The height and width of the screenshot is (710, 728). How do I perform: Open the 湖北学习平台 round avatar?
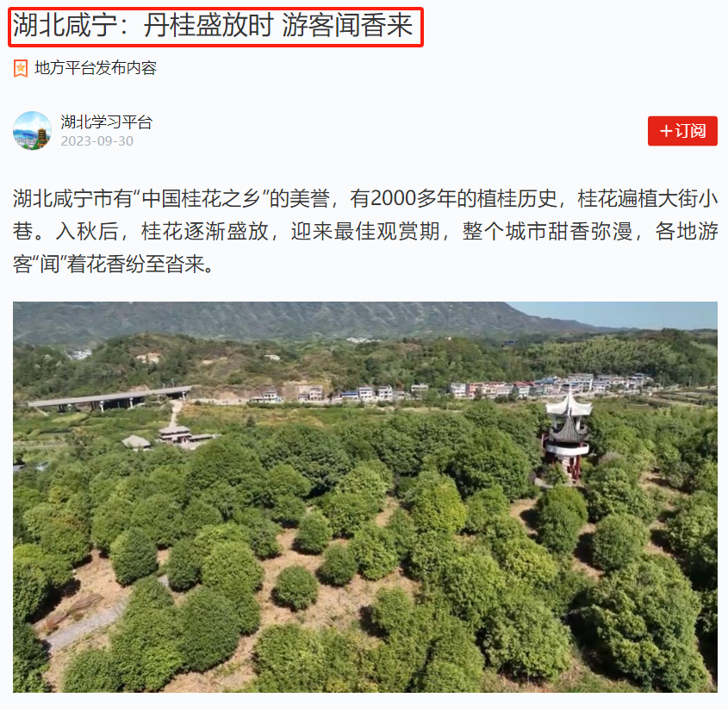coord(32,130)
